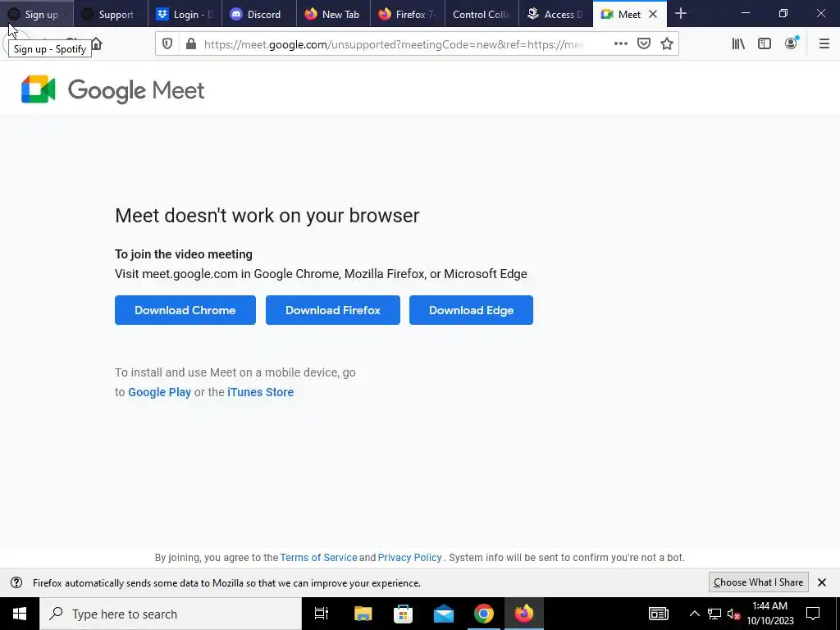Viewport: 840px width, 630px height.
Task: Click the network status tray icon
Action: [714, 614]
